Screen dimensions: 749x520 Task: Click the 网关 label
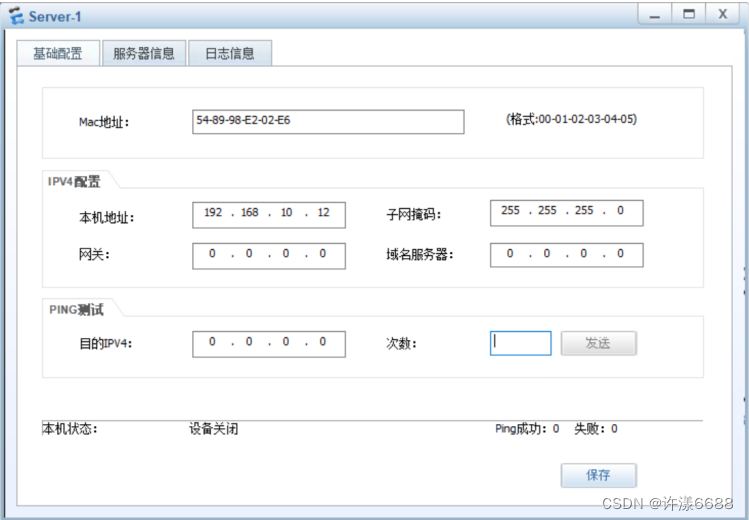[94, 255]
